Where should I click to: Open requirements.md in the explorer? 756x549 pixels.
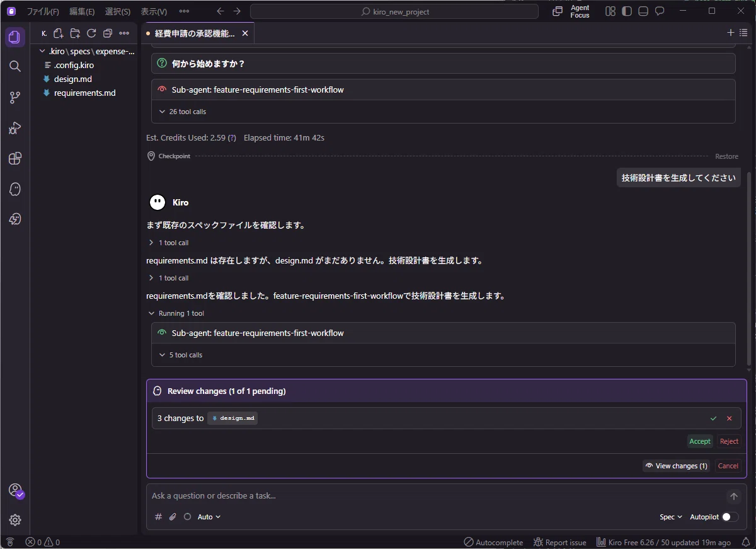pyautogui.click(x=85, y=93)
